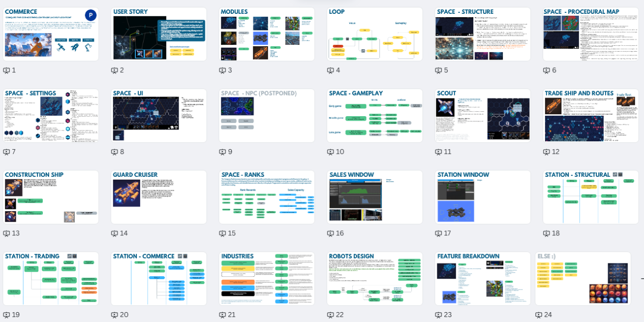Screen dimensions: 644x322
Task: Open the STATION - COMMERCE slide
Action: (x=159, y=279)
